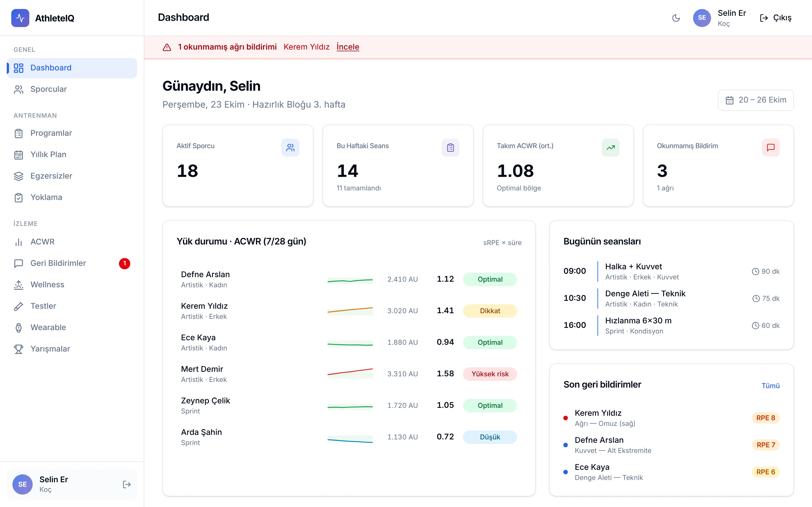Toggle dark mode moon icon

tap(676, 18)
